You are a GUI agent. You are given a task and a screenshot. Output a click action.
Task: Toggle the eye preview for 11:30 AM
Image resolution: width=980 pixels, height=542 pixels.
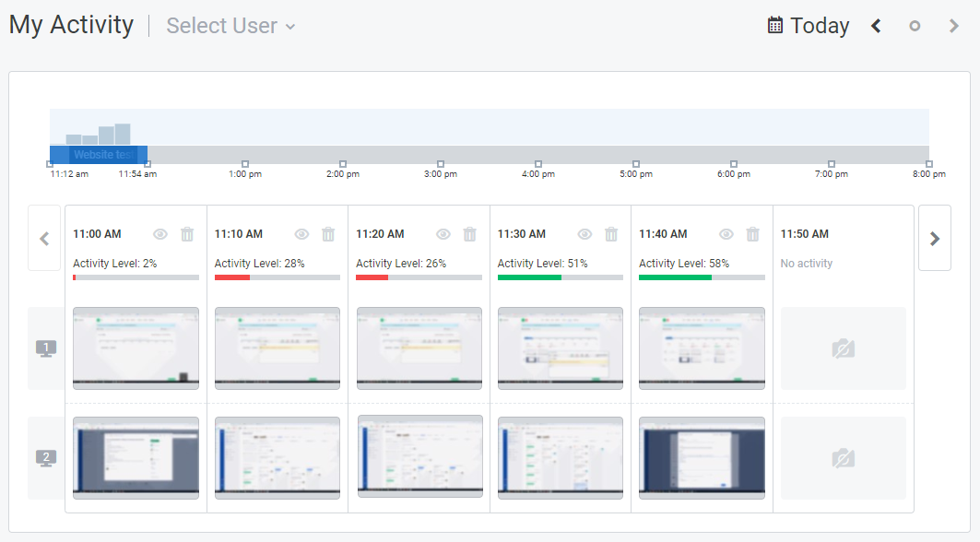point(584,234)
